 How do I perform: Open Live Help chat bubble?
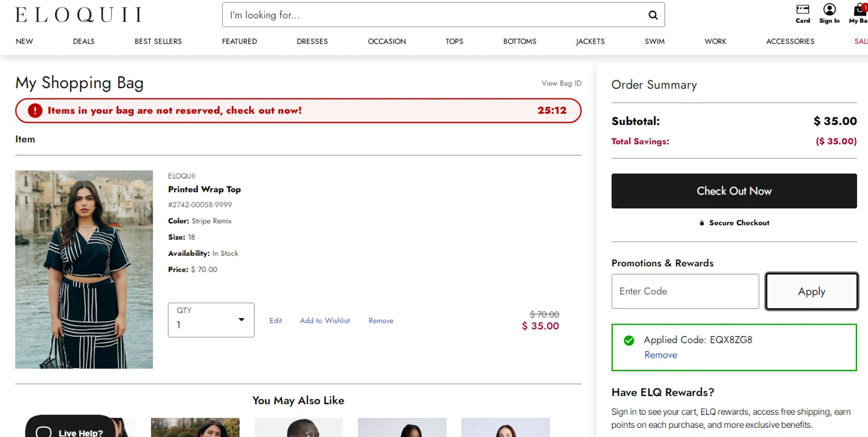(71, 426)
